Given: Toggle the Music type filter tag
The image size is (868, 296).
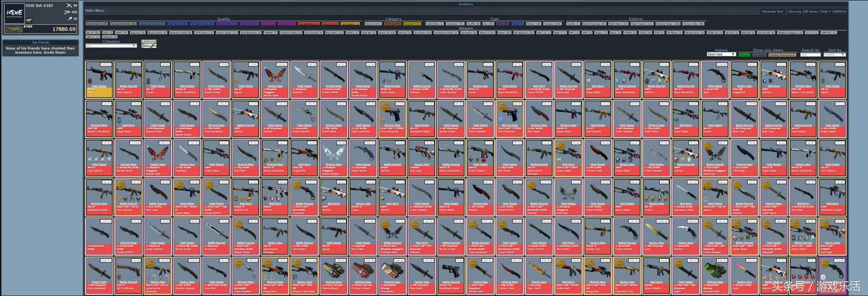Looking at the screenshot, I should [517, 24].
